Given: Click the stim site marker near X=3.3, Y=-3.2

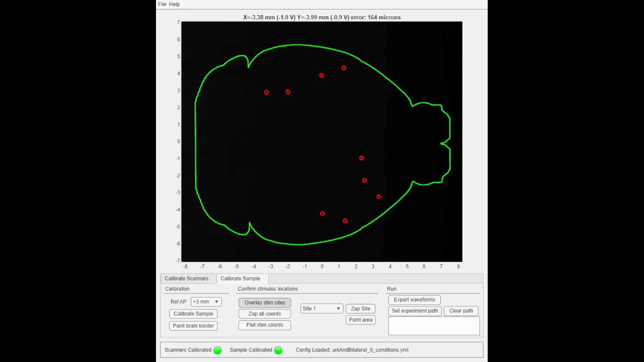Looking at the screenshot, I should 379,197.
